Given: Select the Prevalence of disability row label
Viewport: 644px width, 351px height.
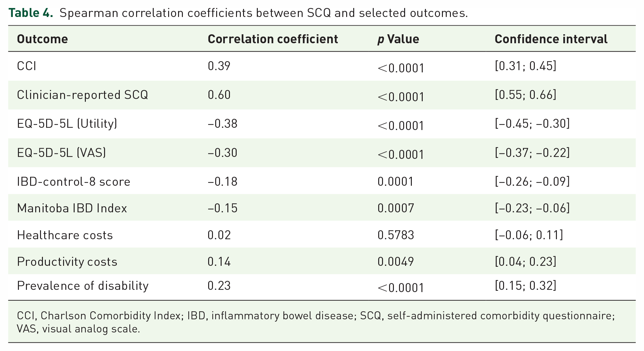Looking at the screenshot, I should pos(83,286).
